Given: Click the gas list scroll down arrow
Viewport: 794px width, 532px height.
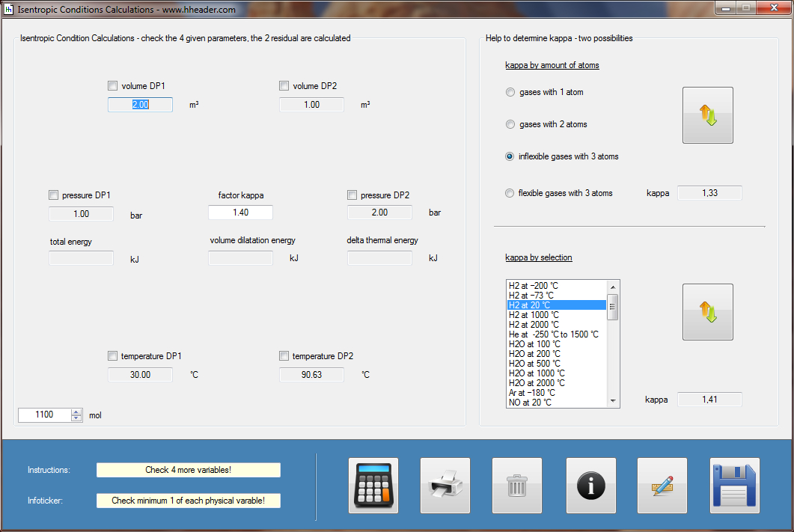Looking at the screenshot, I should click(x=613, y=401).
